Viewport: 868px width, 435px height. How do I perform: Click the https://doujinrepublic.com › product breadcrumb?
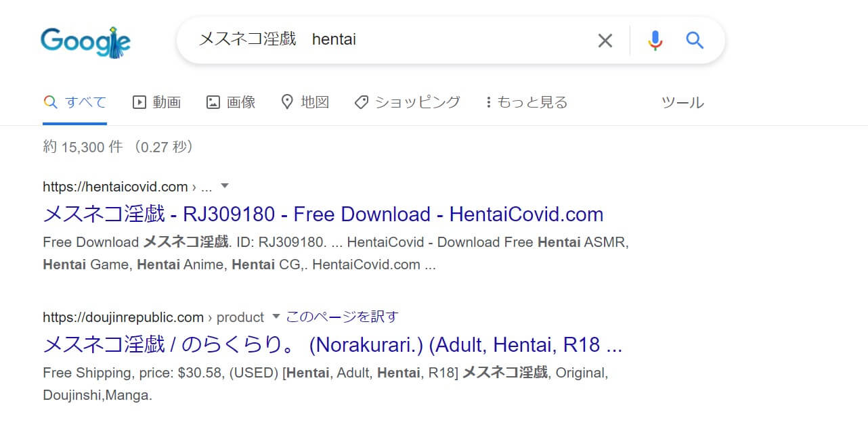pyautogui.click(x=153, y=317)
